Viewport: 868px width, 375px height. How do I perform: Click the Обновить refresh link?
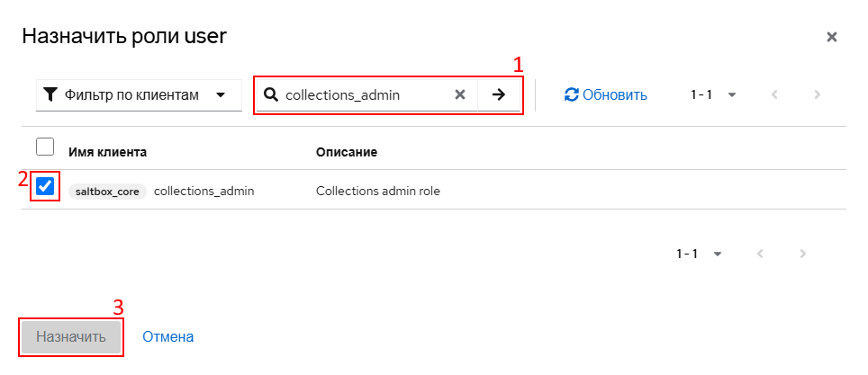click(x=614, y=94)
